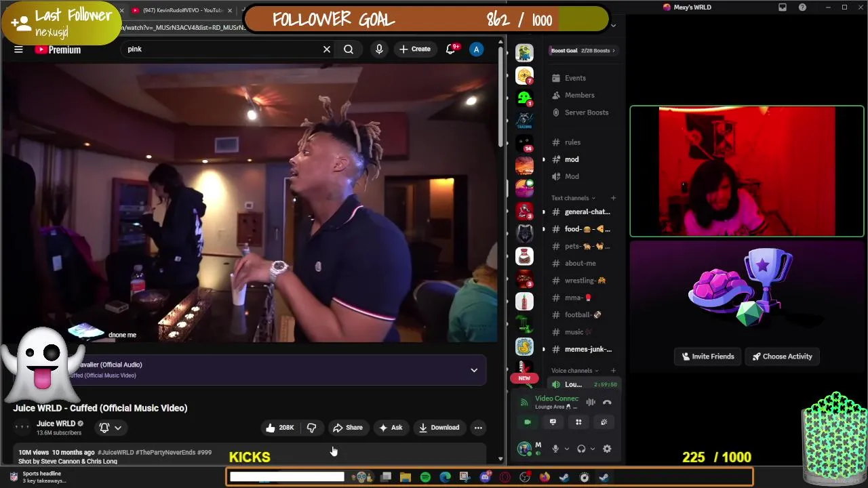Click Invite Friends in call window
Screen dimensions: 868x488
(x=708, y=357)
